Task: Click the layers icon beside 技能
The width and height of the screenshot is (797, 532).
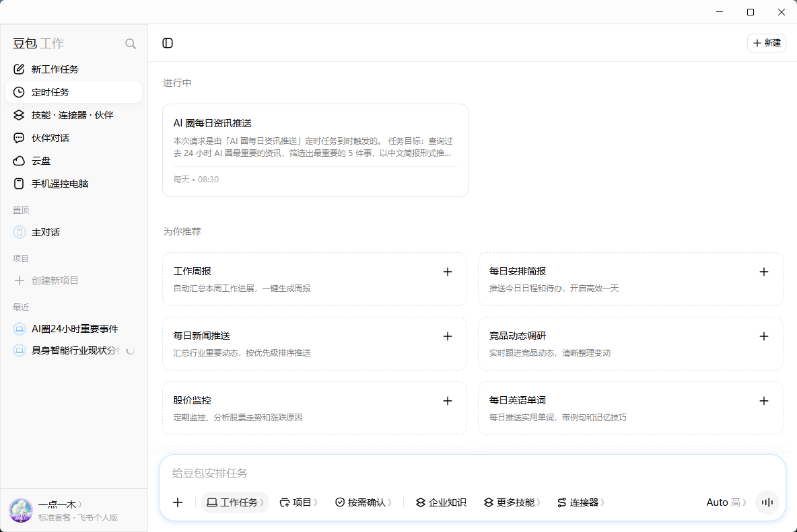Action: point(19,115)
